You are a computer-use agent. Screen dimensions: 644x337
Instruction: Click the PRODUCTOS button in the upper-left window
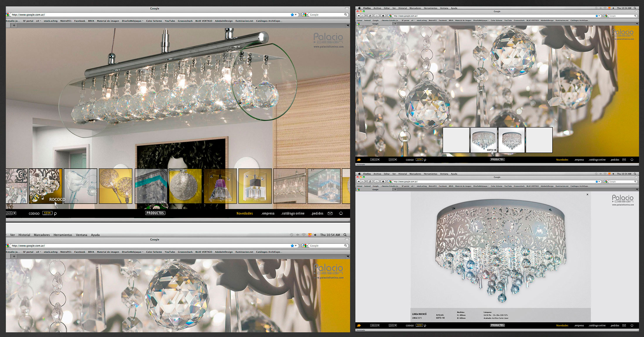pos(155,213)
